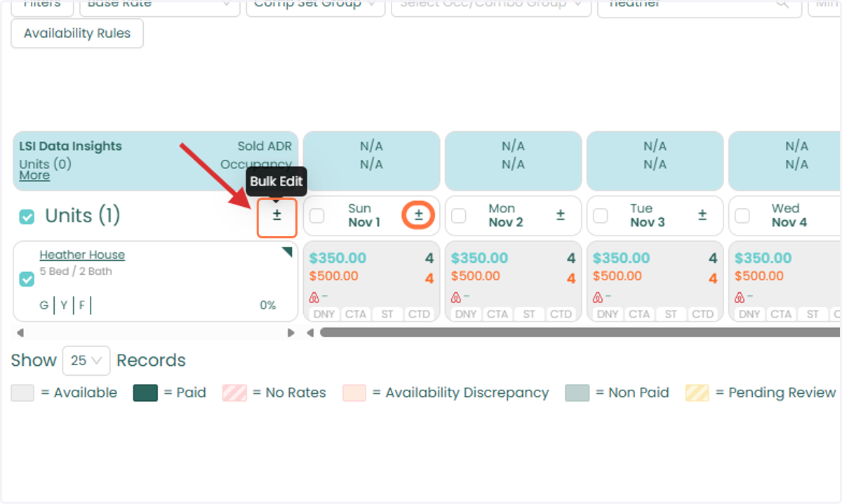The width and height of the screenshot is (842, 504).
Task: Click CTA tag on Mon Nov 2
Action: (497, 314)
